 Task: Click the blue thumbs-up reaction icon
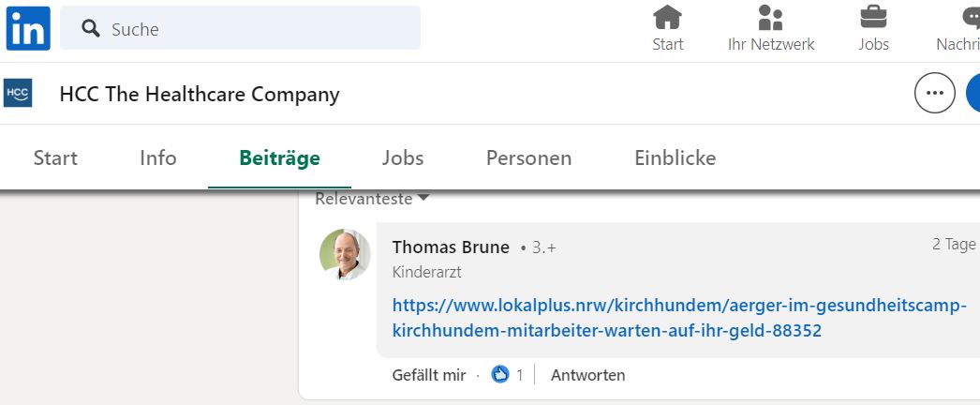500,375
